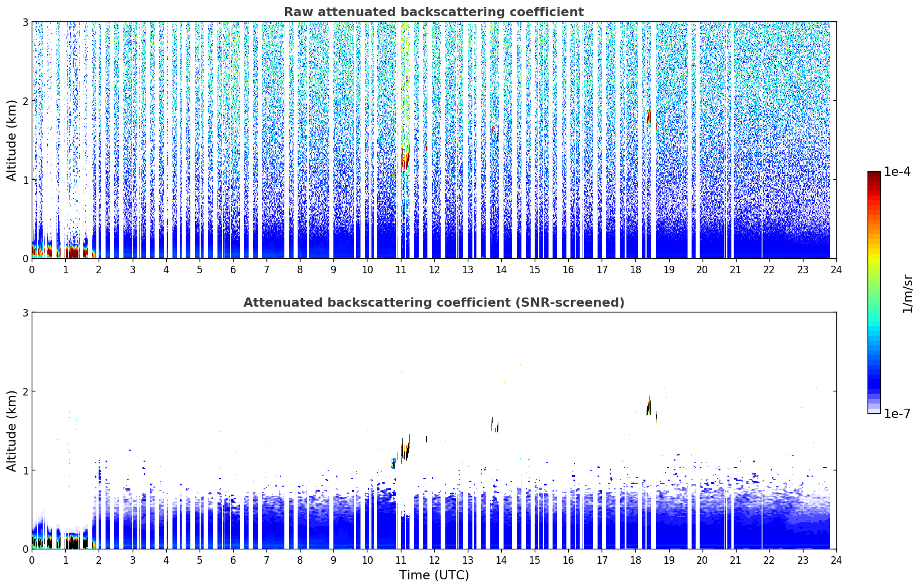This screenshot has width=920, height=588.
Task: Click the '18' time tick under the top plot
Action: (x=635, y=269)
